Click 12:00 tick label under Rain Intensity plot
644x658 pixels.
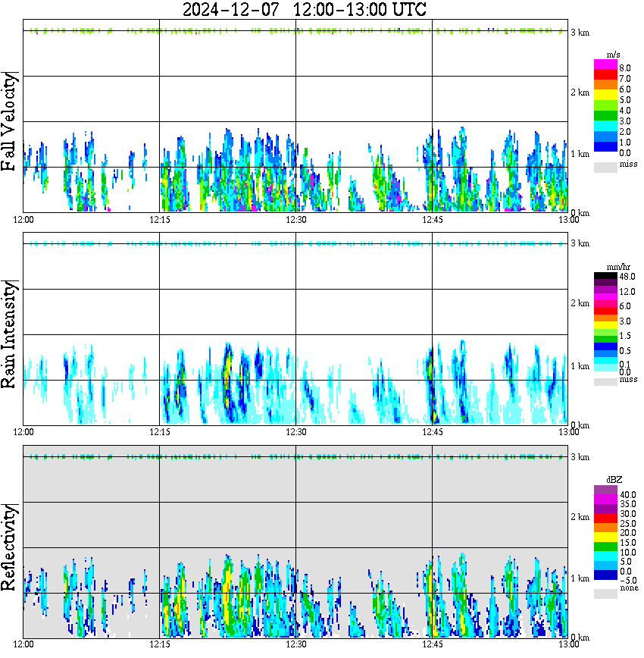(x=23, y=432)
